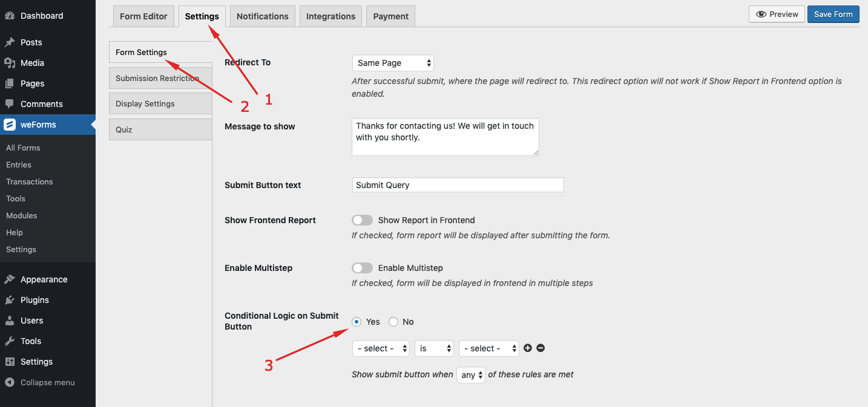Edit the Submit Button text field
Viewport: 868px width, 407px height.
click(458, 184)
